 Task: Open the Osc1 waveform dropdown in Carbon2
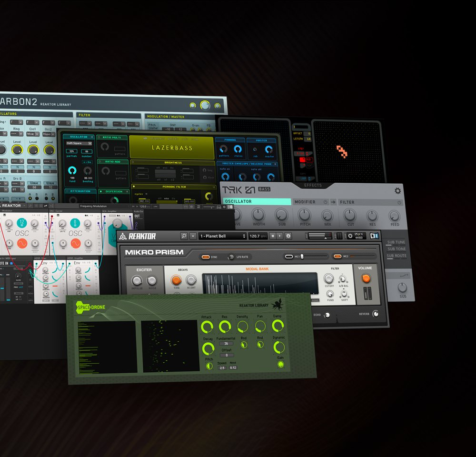click(33, 134)
